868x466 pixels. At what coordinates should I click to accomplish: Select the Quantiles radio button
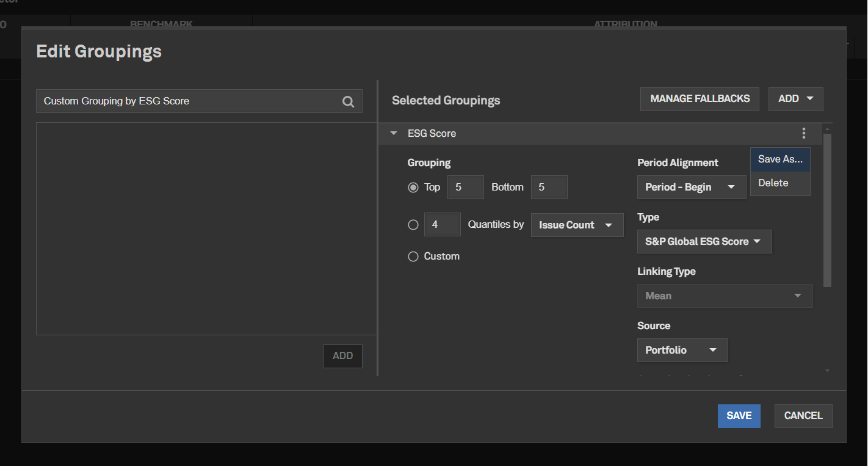tap(413, 225)
